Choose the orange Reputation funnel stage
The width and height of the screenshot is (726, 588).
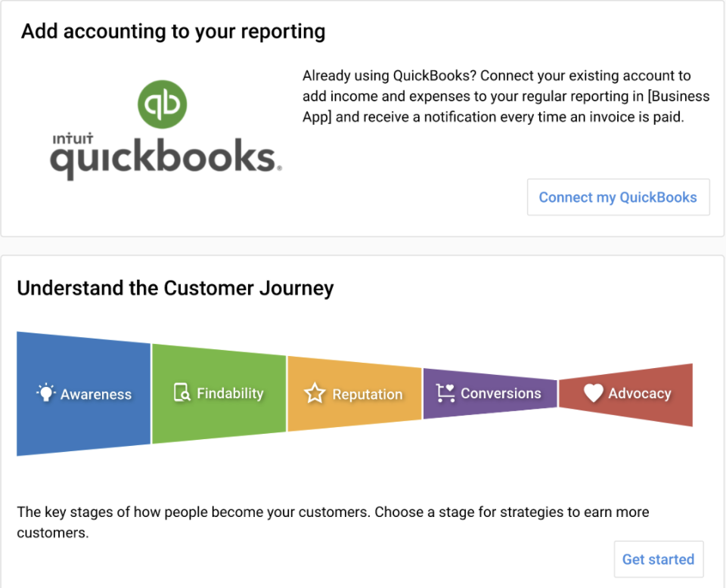tap(355, 394)
